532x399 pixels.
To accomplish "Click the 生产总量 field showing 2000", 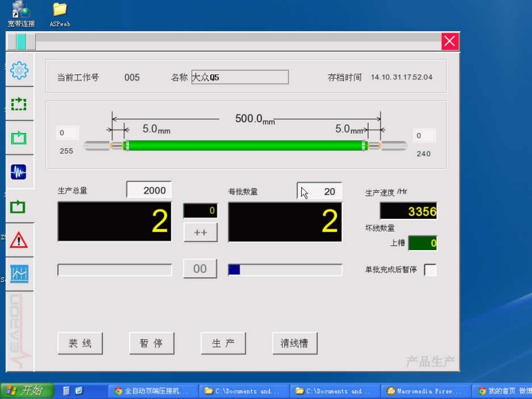I will pyautogui.click(x=149, y=190).
